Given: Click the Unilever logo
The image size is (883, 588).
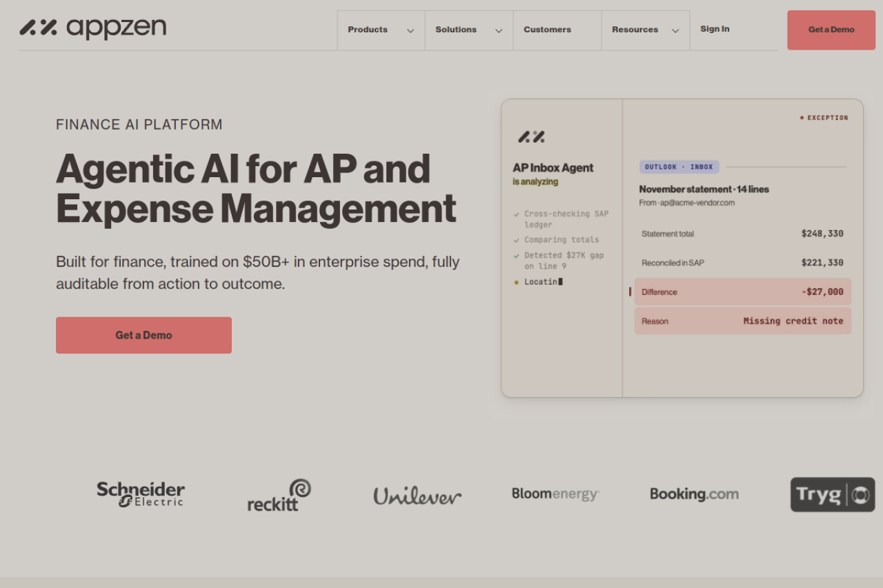Looking at the screenshot, I should point(417,495).
